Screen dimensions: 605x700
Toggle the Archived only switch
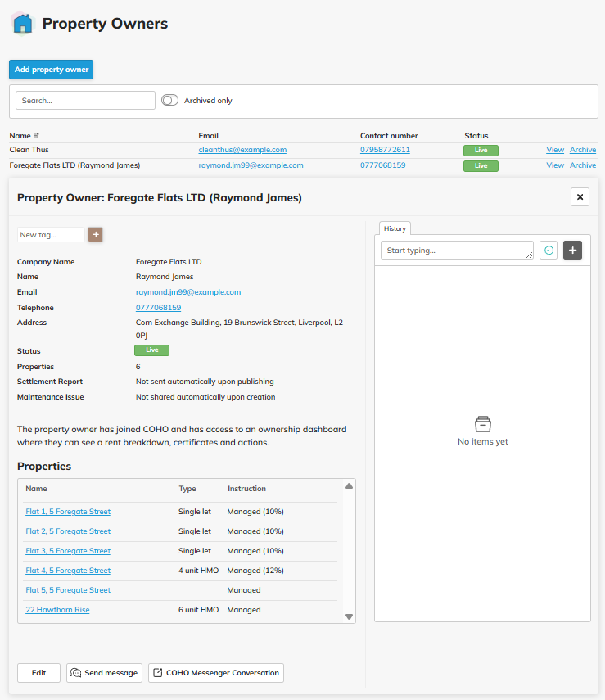click(x=169, y=101)
